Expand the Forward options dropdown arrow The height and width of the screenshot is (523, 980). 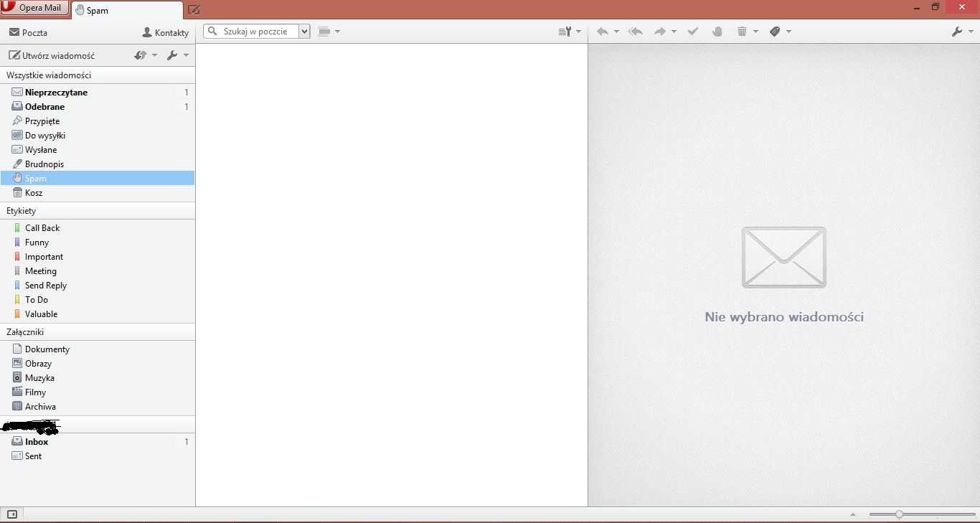(x=674, y=32)
